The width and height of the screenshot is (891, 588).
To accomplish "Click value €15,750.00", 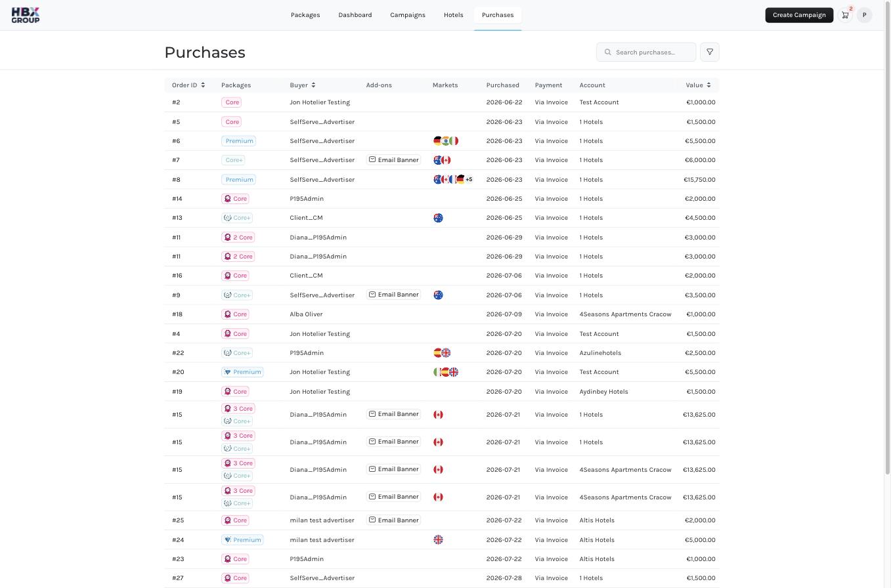I will point(699,179).
